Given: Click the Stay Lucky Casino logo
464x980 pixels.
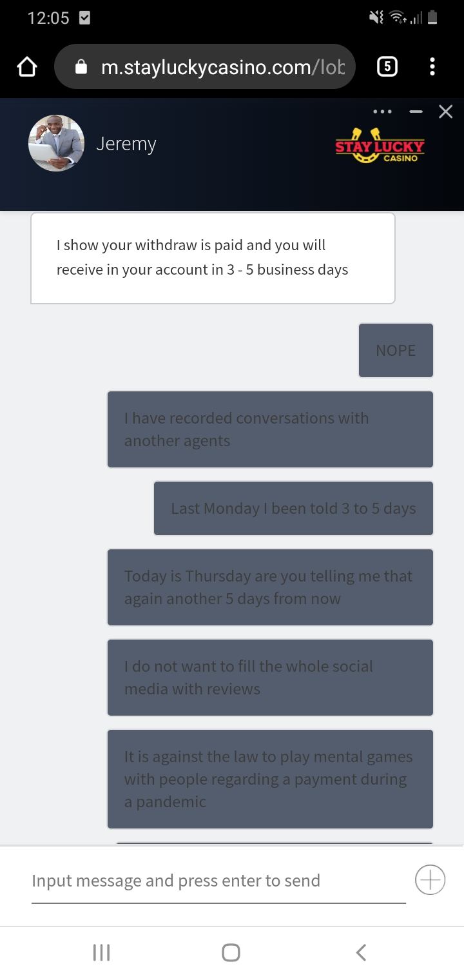Looking at the screenshot, I should pyautogui.click(x=380, y=146).
